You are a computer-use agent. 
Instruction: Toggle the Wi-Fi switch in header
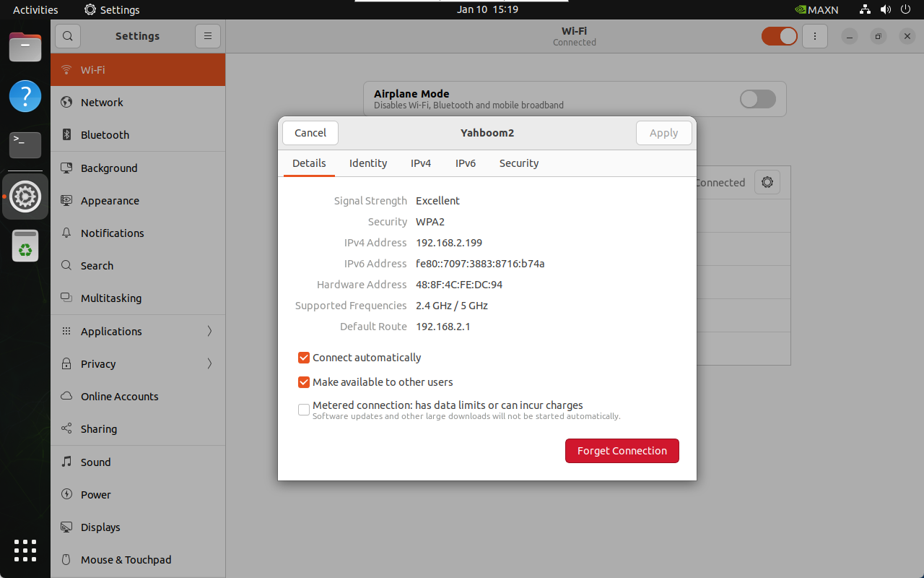780,36
